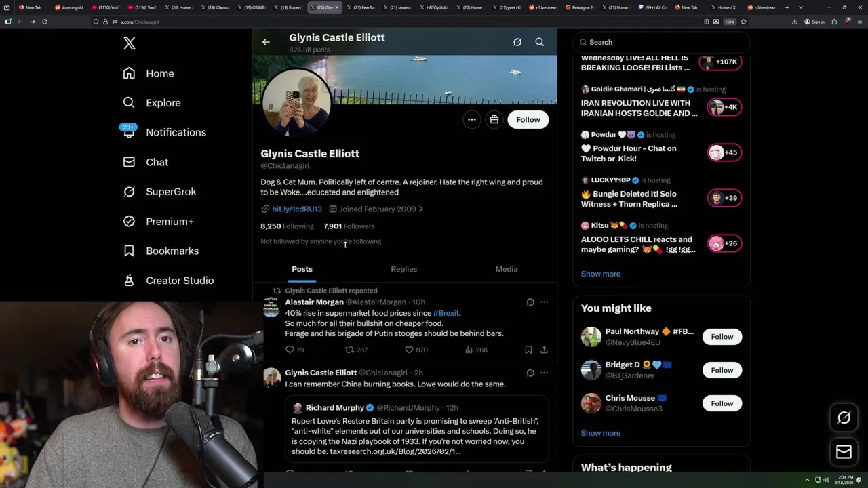Click the X search input field
Image resolution: width=868 pixels, height=488 pixels.
[661, 42]
